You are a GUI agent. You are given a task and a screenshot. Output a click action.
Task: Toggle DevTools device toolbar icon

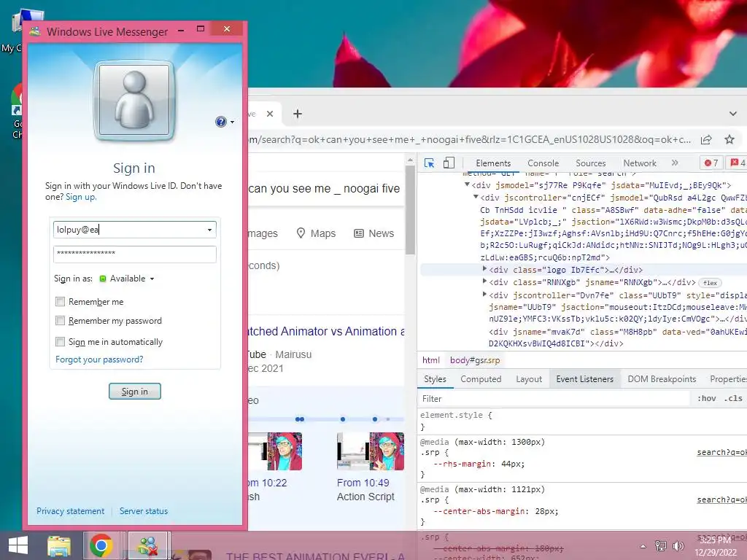(x=449, y=163)
